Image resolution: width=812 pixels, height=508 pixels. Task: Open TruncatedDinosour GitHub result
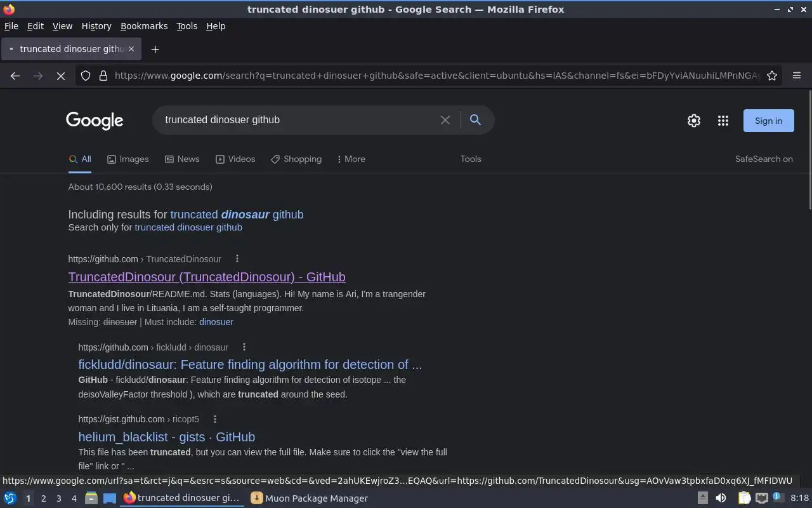tap(207, 277)
